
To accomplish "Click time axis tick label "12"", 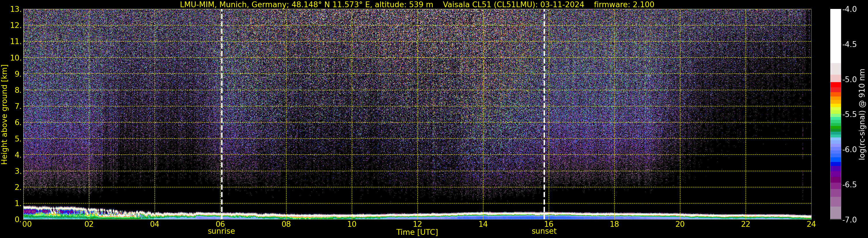I will pyautogui.click(x=417, y=224).
